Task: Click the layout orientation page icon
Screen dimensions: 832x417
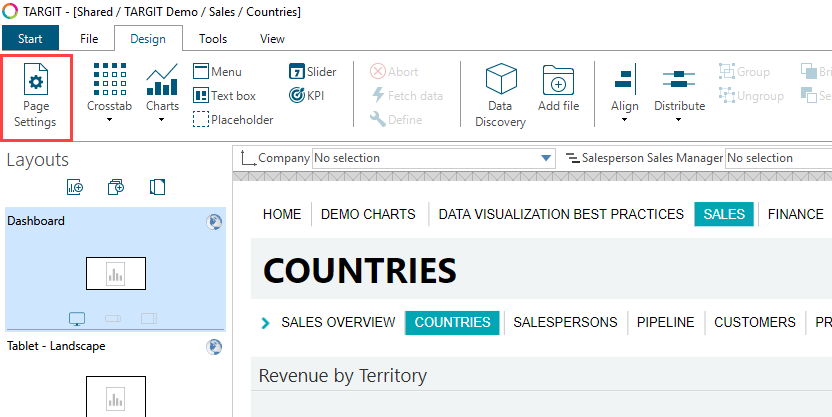Action: pyautogui.click(x=158, y=187)
